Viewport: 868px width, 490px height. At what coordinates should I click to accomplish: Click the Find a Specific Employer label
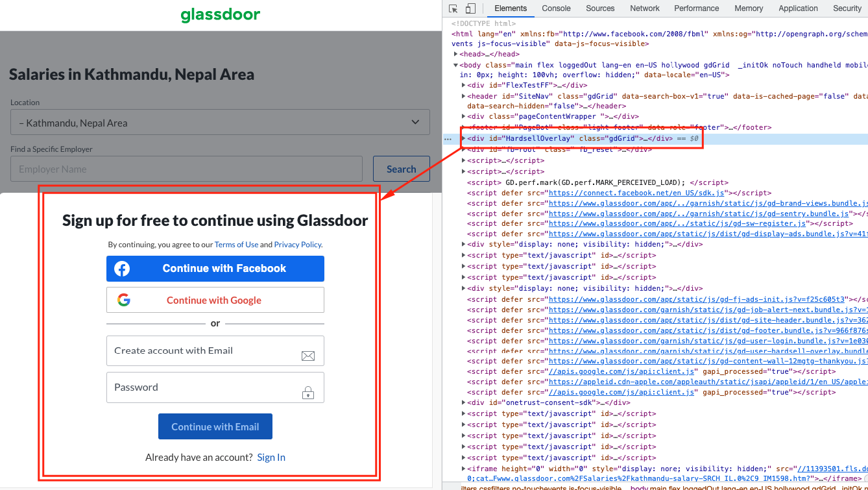pos(51,149)
